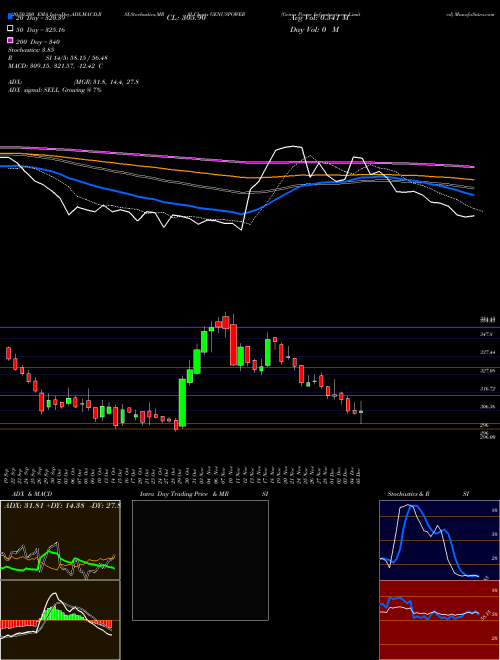Click the '50 Day = 325.16' legend text
Image resolution: width=500 pixels, height=660 pixels.
pos(41,30)
